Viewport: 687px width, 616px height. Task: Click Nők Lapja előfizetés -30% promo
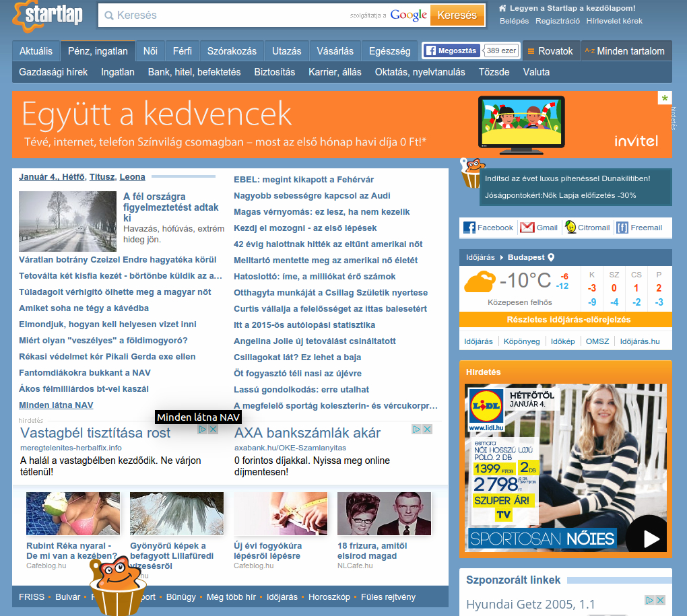coord(560,195)
